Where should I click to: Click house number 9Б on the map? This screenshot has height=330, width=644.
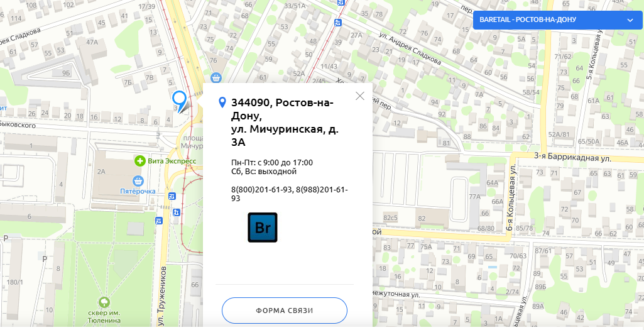point(66,74)
